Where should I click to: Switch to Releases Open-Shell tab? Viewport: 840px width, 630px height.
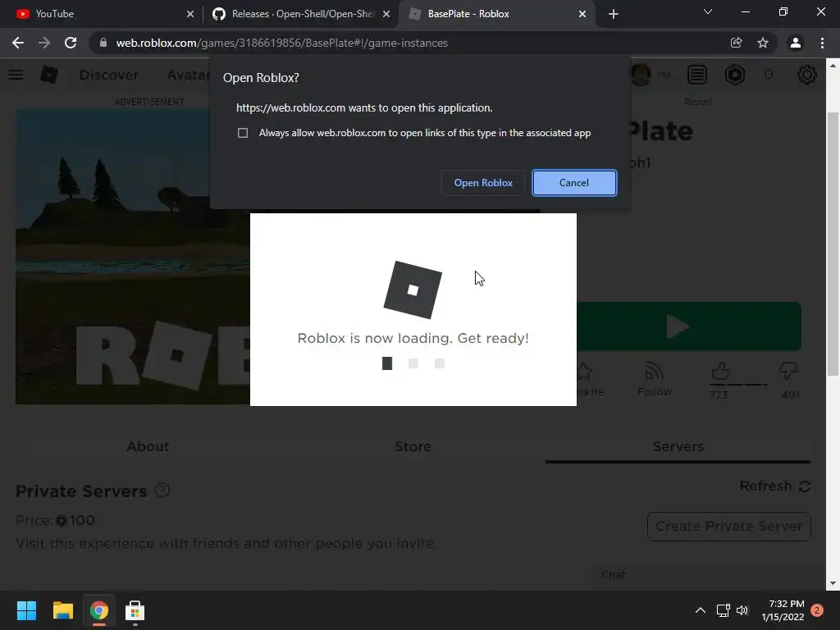(301, 14)
